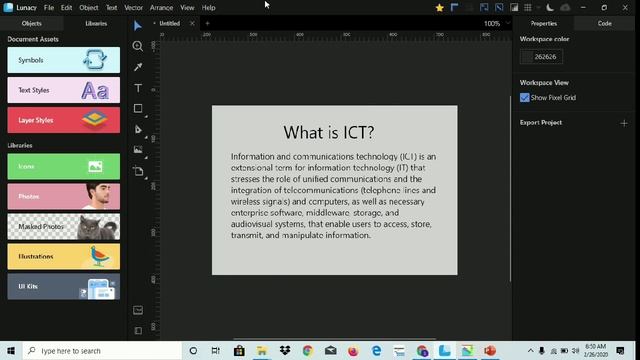Open the Icons library

click(64, 167)
